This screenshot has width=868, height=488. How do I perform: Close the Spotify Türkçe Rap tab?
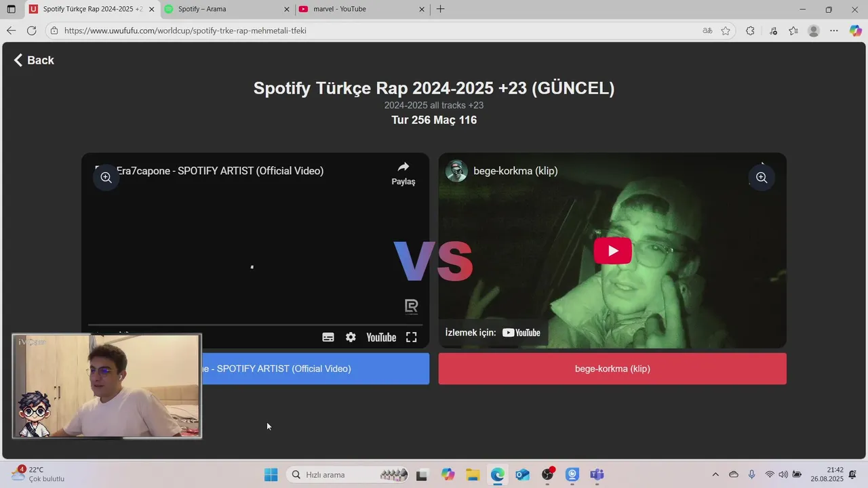[x=151, y=9]
